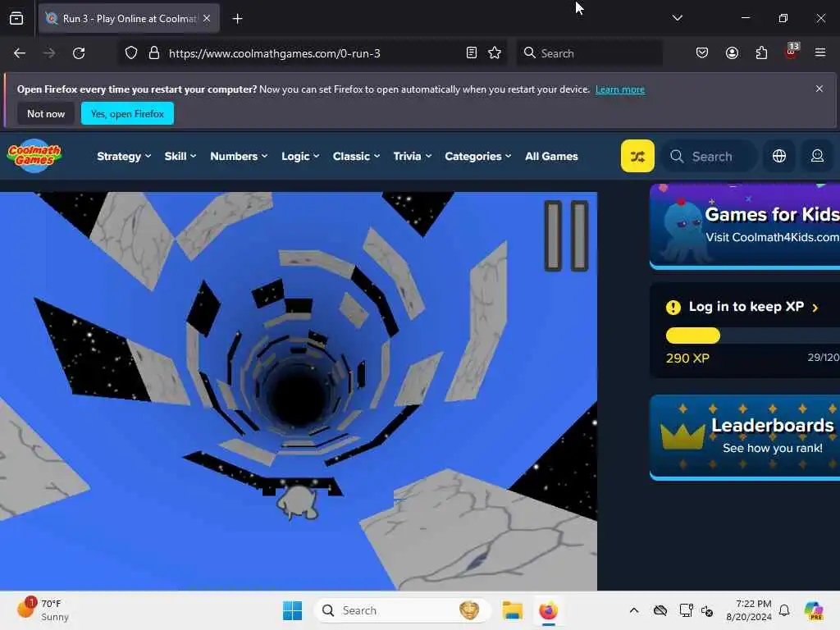Show hidden system tray icons

(634, 610)
